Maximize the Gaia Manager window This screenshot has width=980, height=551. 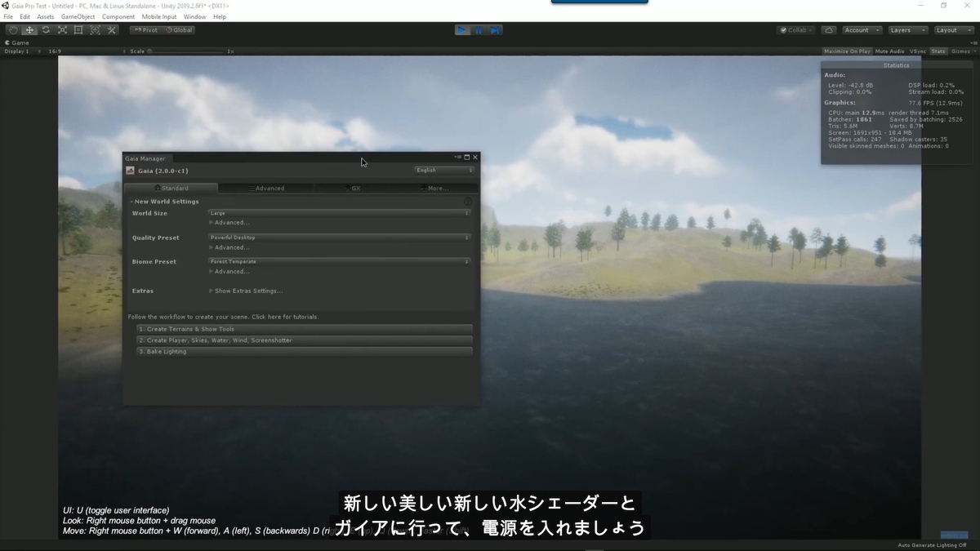(x=467, y=157)
